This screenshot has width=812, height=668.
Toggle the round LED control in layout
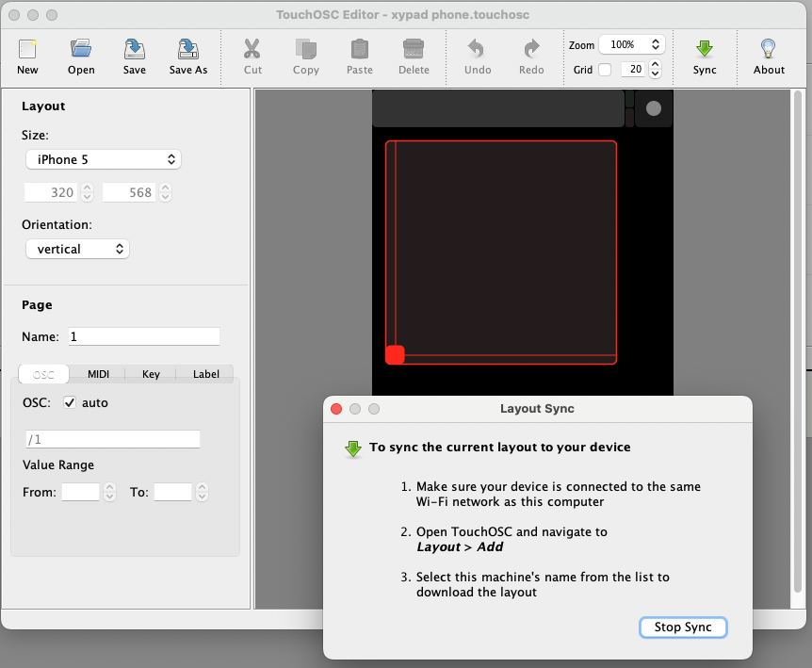pos(653,108)
